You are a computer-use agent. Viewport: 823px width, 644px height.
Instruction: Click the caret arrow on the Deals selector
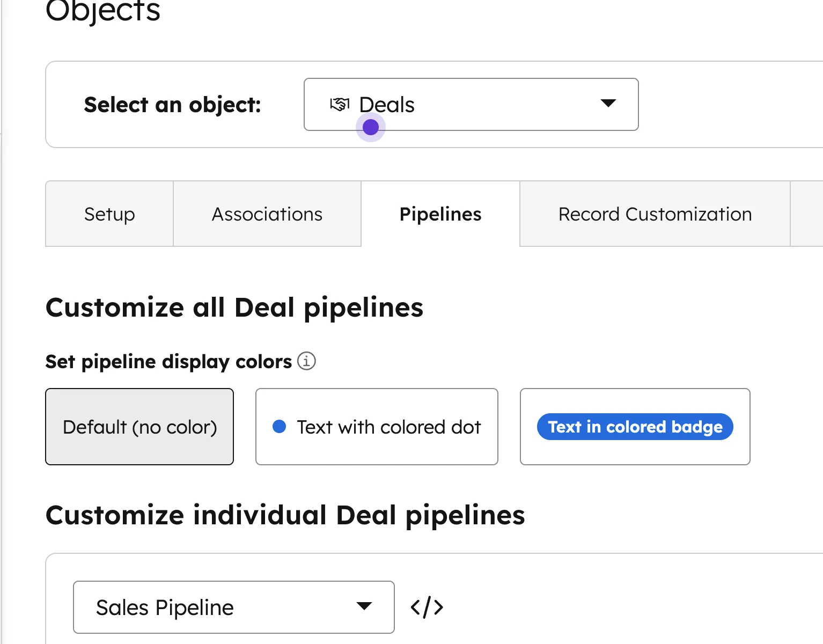(608, 104)
